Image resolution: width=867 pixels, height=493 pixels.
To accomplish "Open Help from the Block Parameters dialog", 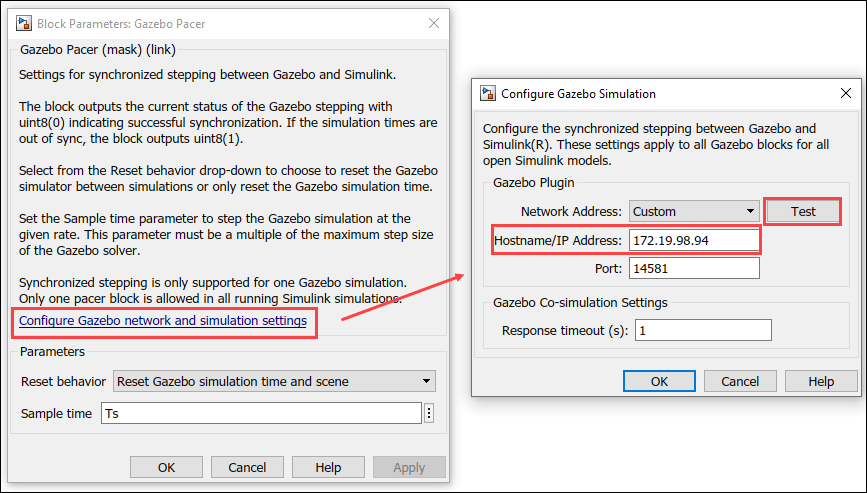I will [x=328, y=467].
